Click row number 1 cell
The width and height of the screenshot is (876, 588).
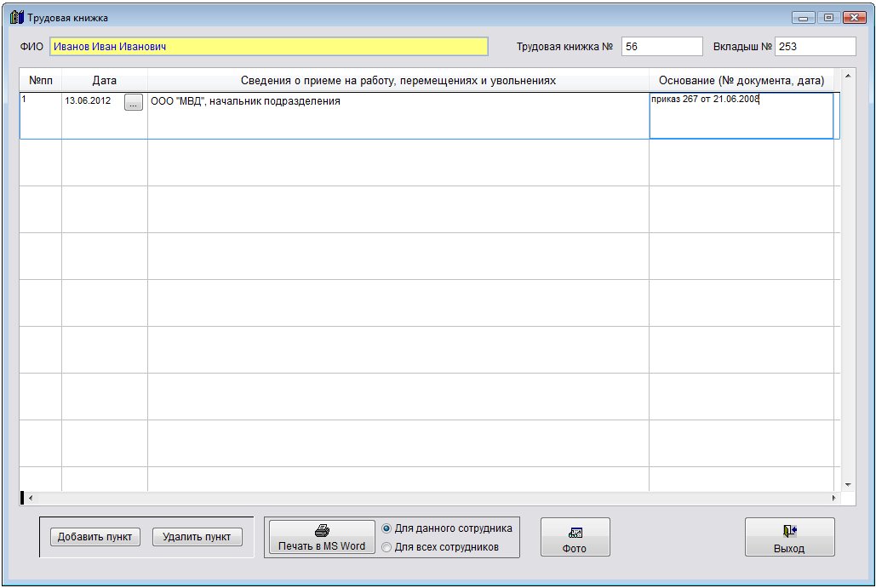pos(41,116)
